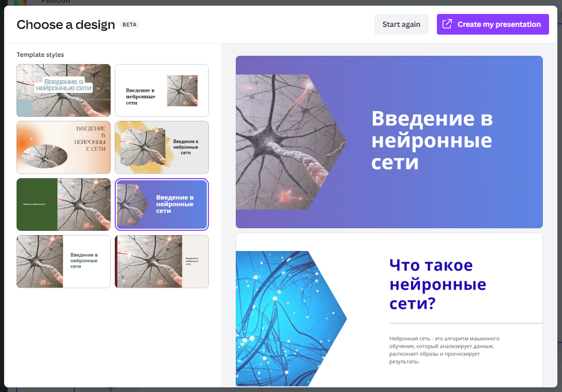This screenshot has height=392, width=562.
Task: Choose the beige template with maroon edge
Action: click(161, 261)
